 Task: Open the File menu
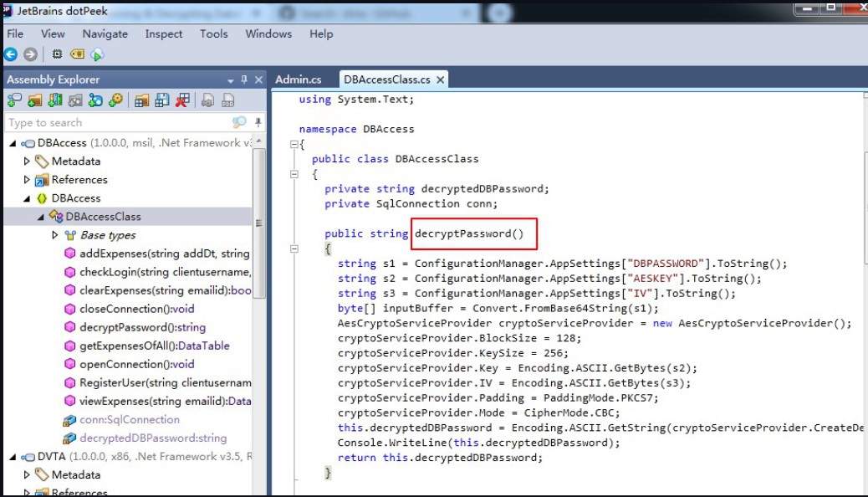click(15, 33)
